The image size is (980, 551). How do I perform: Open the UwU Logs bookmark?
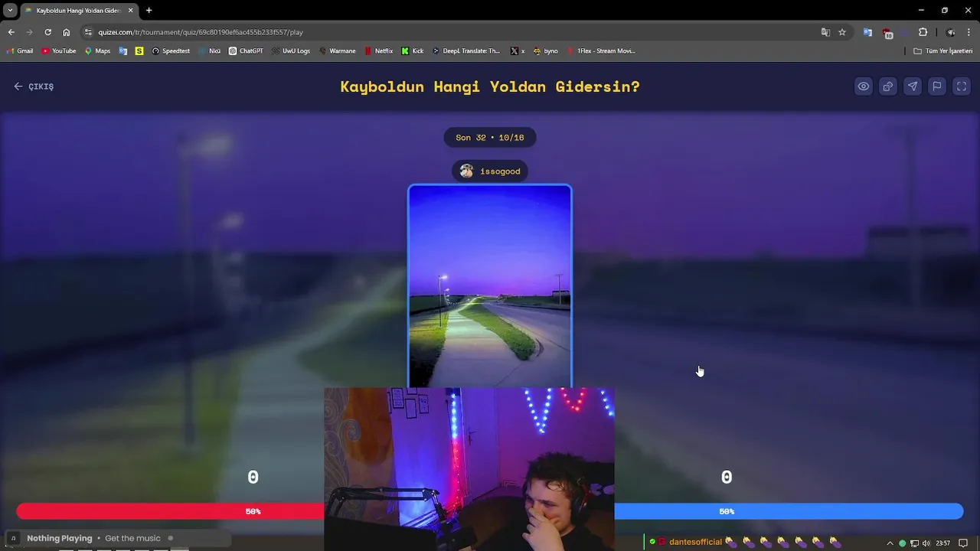(x=291, y=51)
